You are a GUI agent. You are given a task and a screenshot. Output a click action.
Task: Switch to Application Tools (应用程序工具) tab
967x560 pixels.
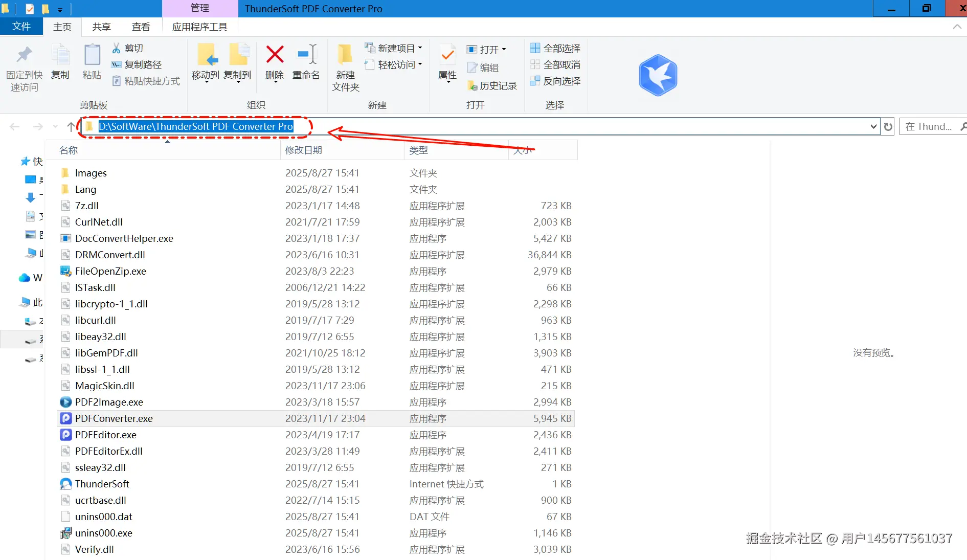pyautogui.click(x=200, y=27)
